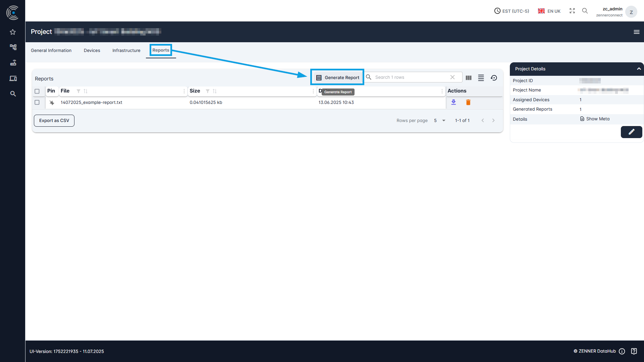Screen dimensions: 644x362
Task: Open the rows per page dropdown
Action: click(439, 120)
